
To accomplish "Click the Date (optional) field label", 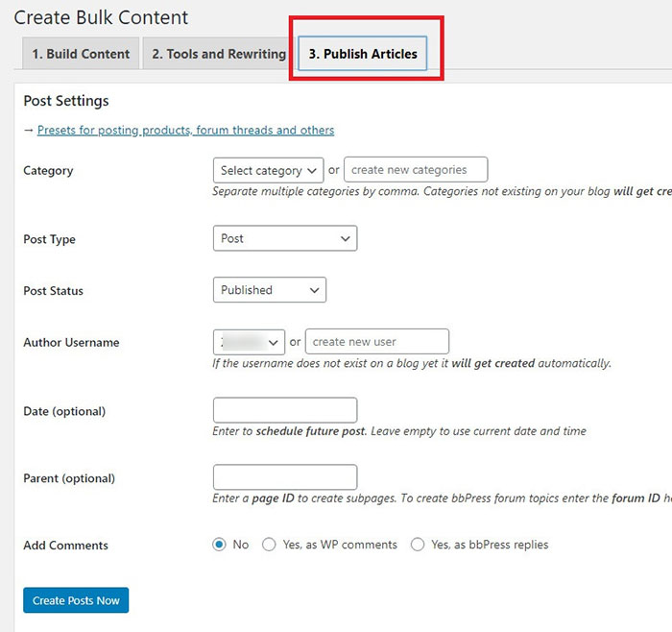I will point(64,411).
